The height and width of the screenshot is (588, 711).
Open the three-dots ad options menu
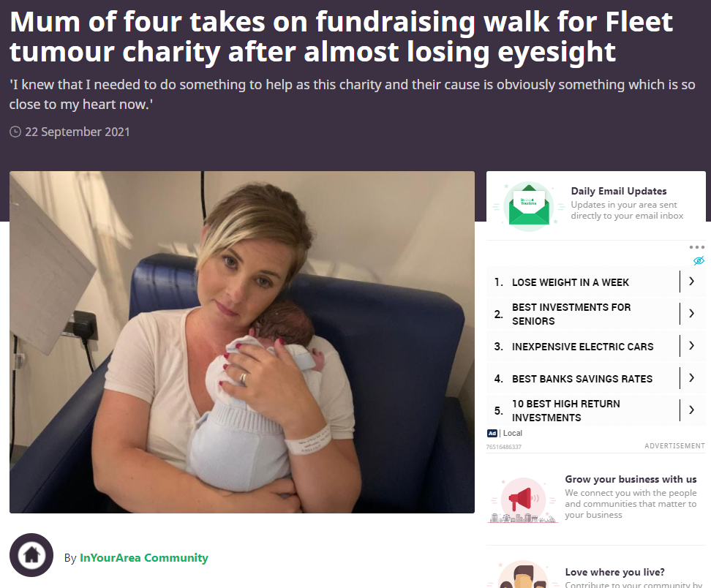point(696,247)
